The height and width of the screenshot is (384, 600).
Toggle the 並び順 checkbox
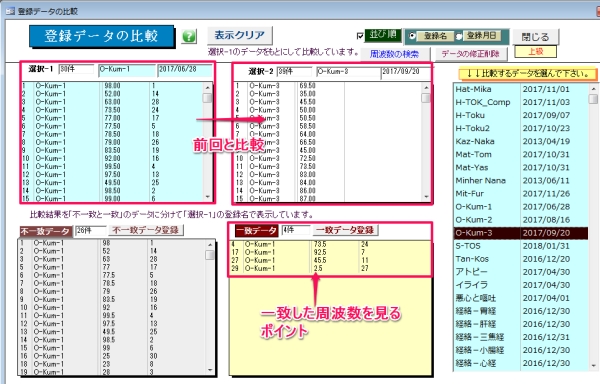tap(360, 36)
